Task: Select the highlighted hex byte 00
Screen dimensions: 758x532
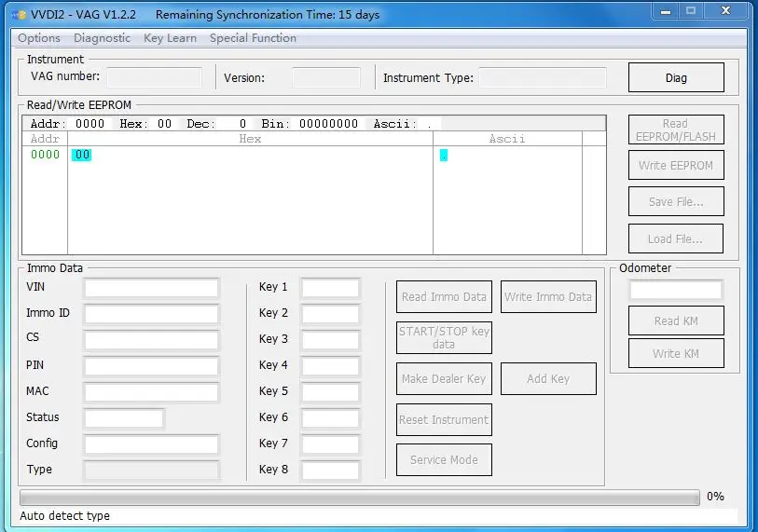Action: pos(82,155)
